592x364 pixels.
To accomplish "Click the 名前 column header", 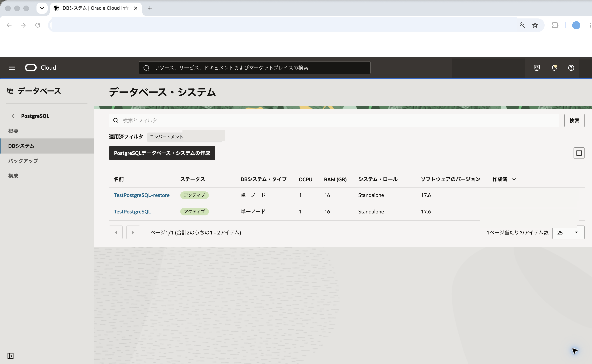I will 119,179.
